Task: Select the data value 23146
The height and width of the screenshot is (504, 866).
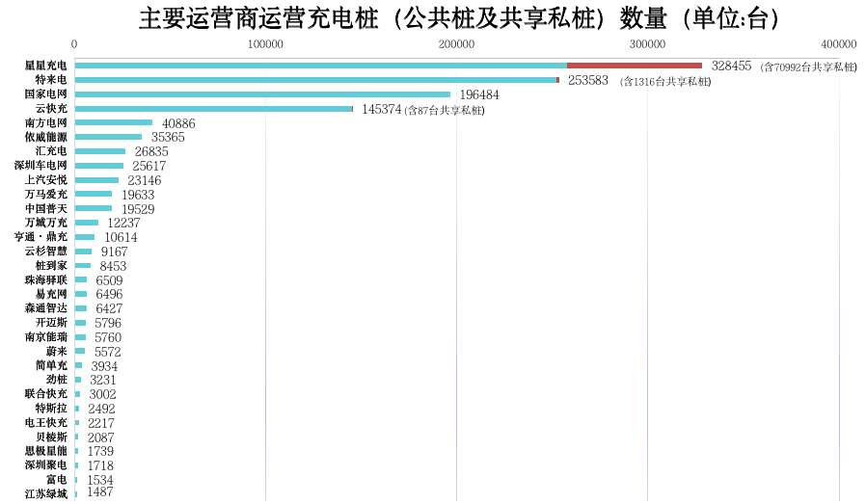Action: [x=144, y=180]
